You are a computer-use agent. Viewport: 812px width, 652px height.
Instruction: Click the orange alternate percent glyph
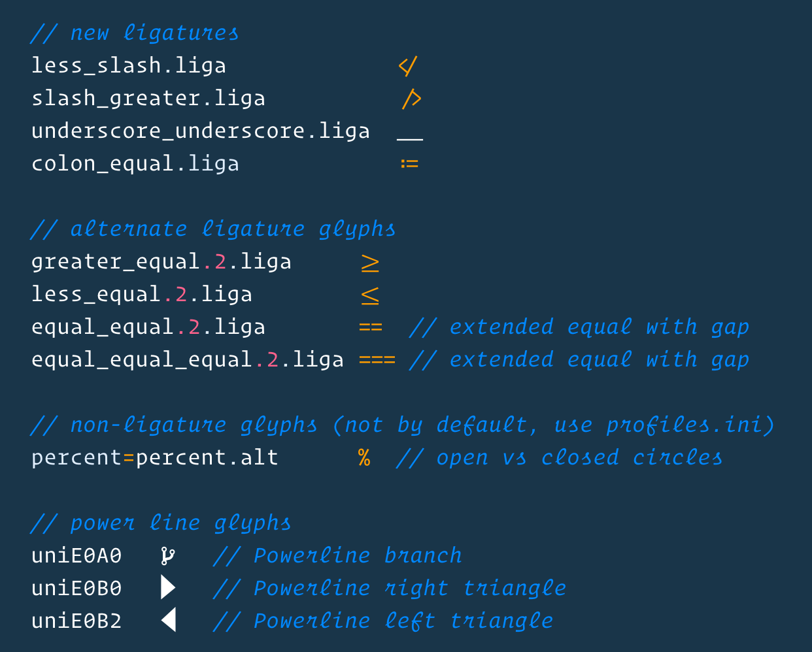click(x=364, y=457)
